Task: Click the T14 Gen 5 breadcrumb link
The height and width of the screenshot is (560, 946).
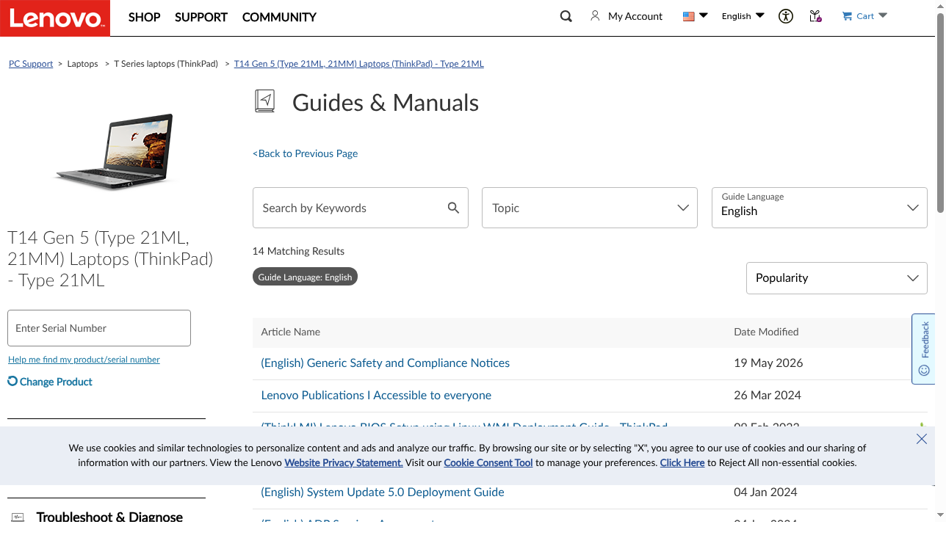Action: [x=358, y=64]
